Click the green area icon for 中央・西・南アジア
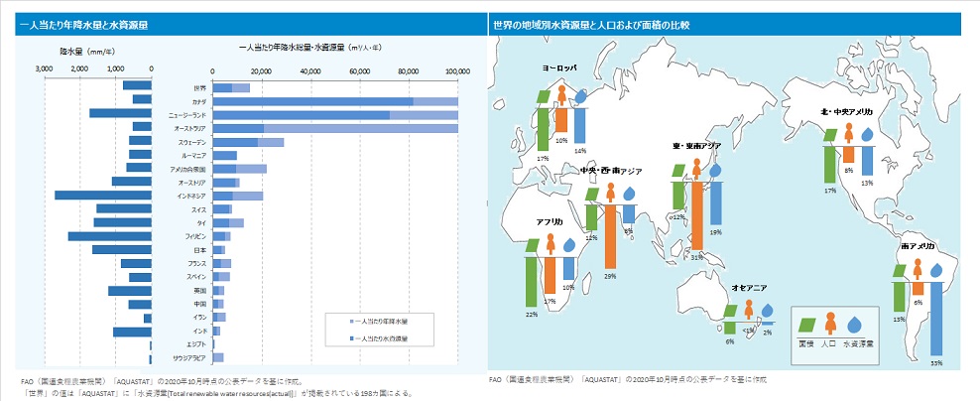The width and height of the screenshot is (980, 401). tap(591, 194)
